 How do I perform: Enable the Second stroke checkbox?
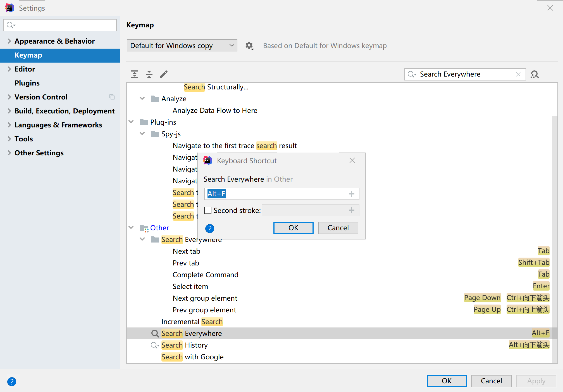(x=208, y=210)
